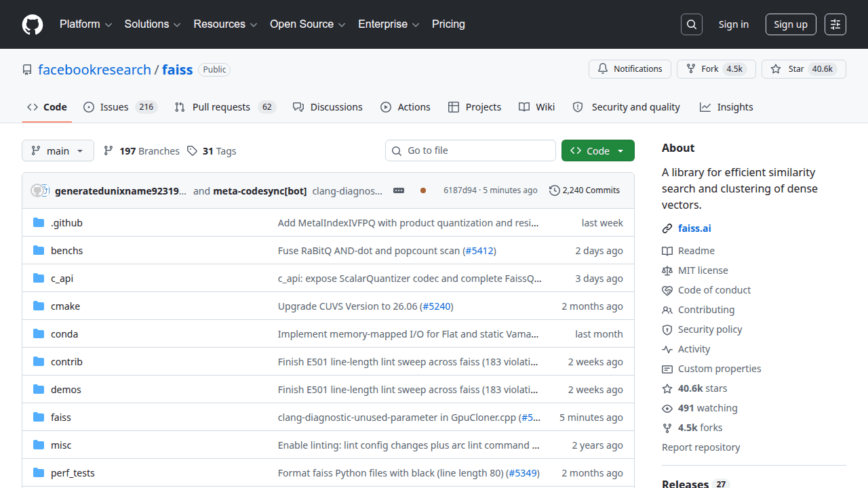Open Code of conduct link

click(x=714, y=290)
